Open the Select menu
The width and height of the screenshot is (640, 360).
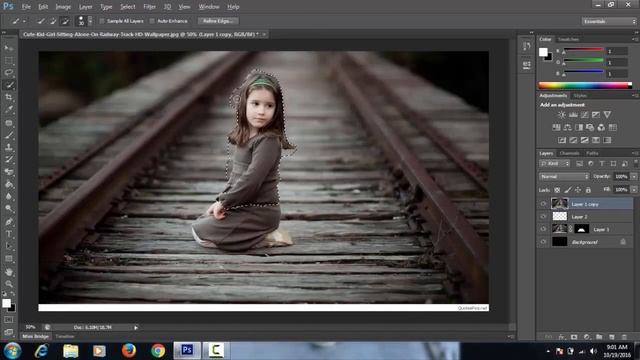(127, 7)
